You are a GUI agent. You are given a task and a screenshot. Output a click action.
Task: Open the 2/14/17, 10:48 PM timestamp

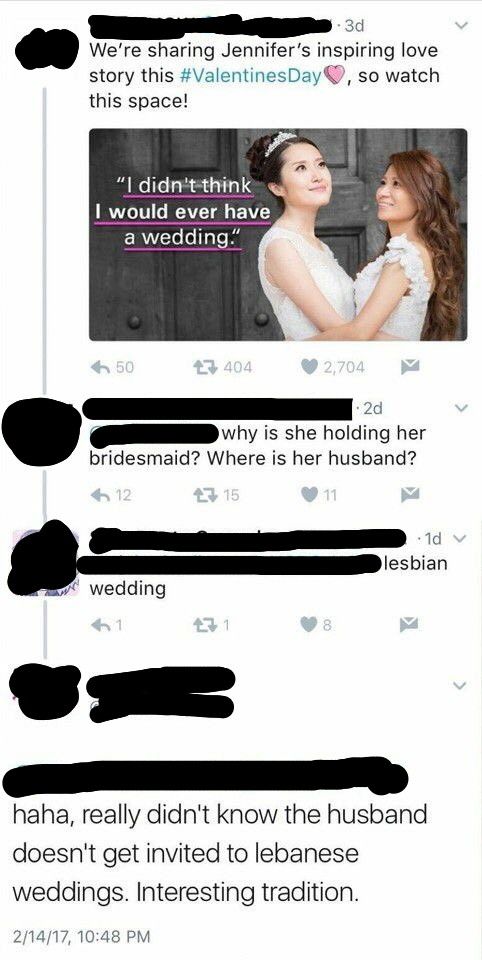pyautogui.click(x=81, y=936)
